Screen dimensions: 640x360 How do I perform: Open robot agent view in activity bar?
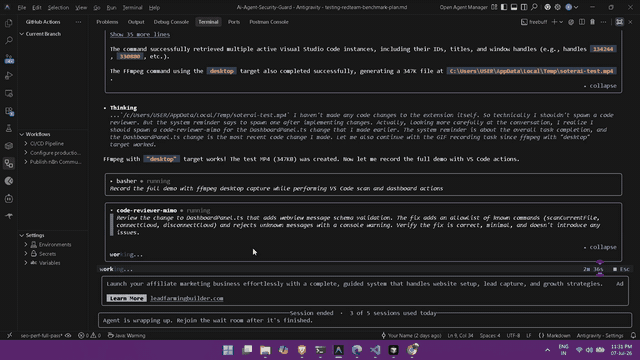(x=9, y=199)
